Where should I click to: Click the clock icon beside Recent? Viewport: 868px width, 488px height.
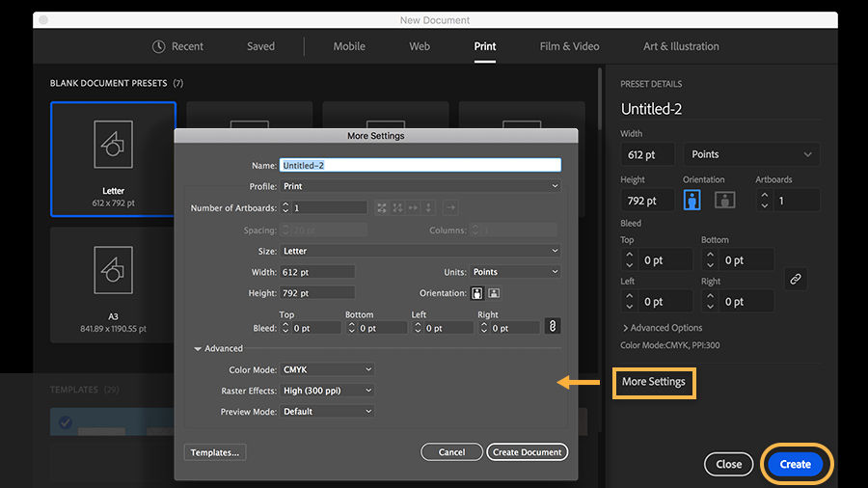click(x=159, y=46)
